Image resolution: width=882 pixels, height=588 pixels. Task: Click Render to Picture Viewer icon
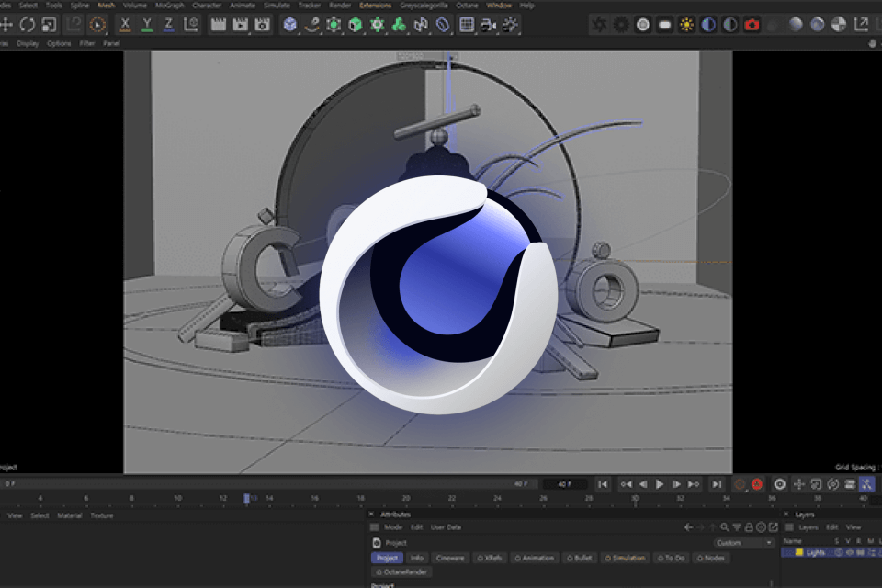[x=240, y=24]
